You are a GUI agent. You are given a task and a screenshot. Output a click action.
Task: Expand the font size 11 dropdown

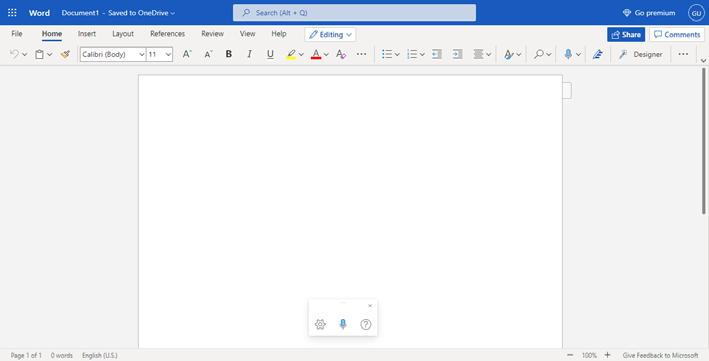[159, 54]
